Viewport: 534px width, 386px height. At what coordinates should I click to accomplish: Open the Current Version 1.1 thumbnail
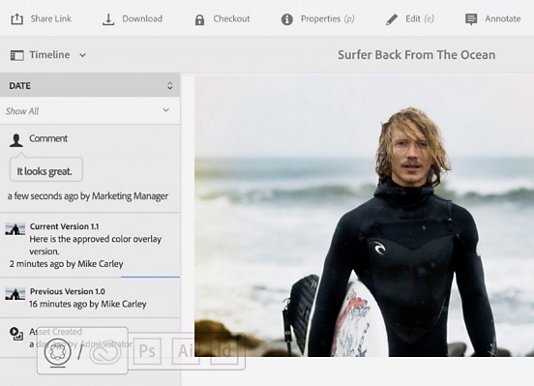tap(15, 229)
